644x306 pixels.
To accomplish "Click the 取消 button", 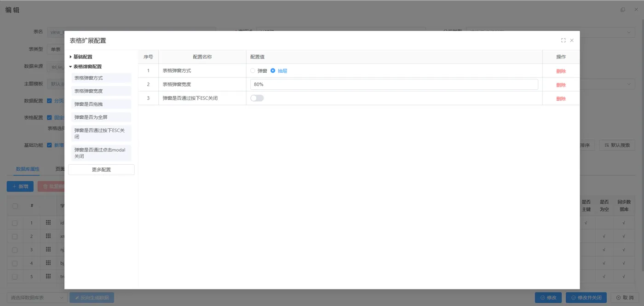I will 625,298.
